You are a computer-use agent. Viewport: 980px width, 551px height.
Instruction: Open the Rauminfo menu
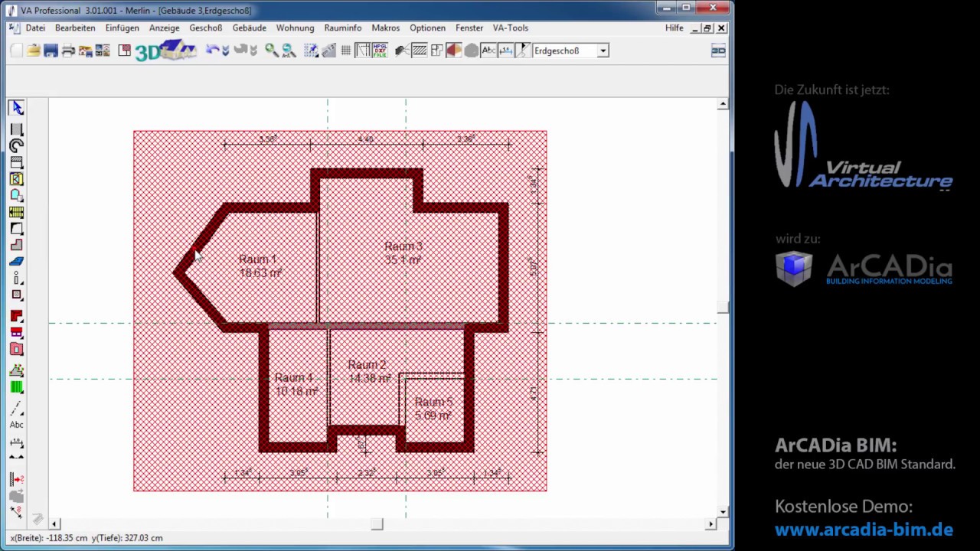pos(343,28)
